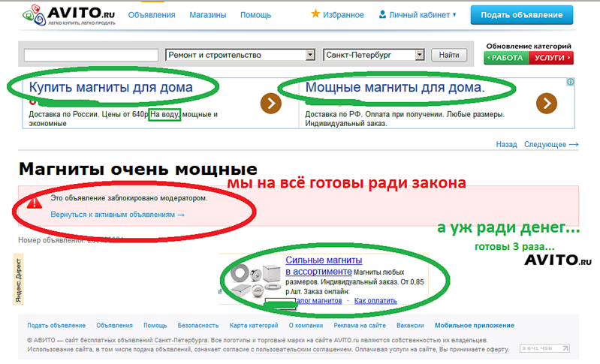Go to Следующее listing link
This screenshot has width=600, height=364.
[x=551, y=144]
